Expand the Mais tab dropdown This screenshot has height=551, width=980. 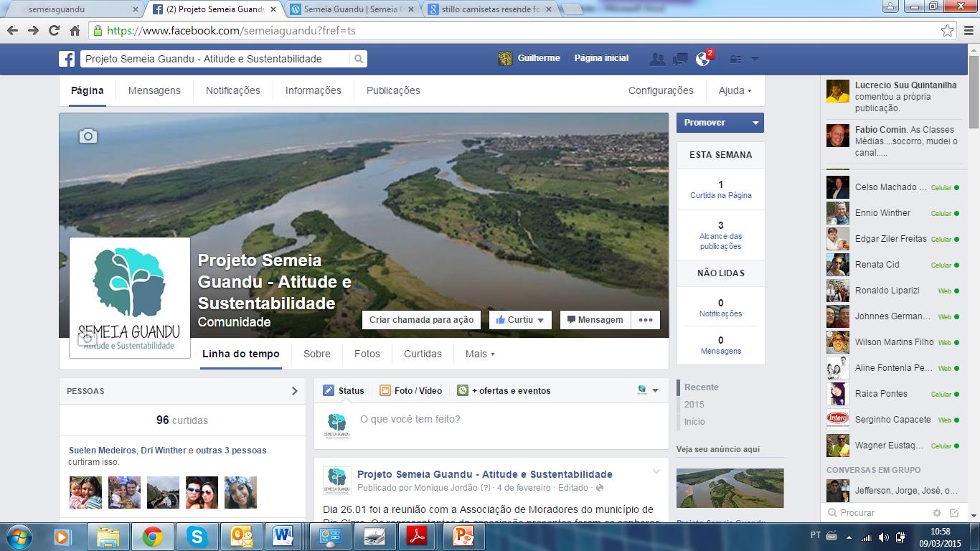[480, 354]
